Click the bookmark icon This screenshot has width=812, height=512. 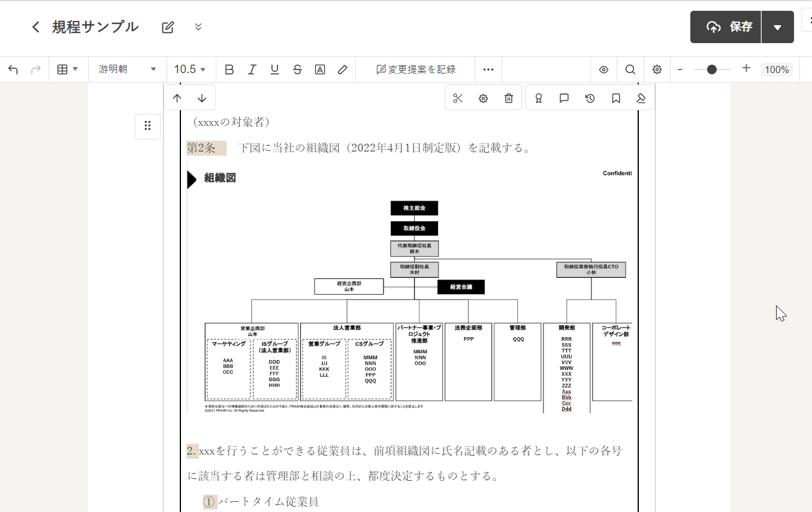click(x=615, y=99)
